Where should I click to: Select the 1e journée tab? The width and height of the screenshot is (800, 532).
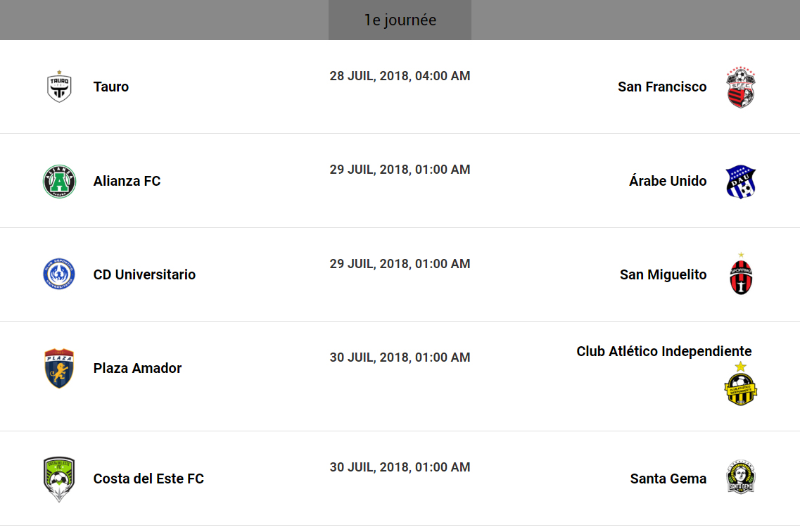(x=400, y=20)
